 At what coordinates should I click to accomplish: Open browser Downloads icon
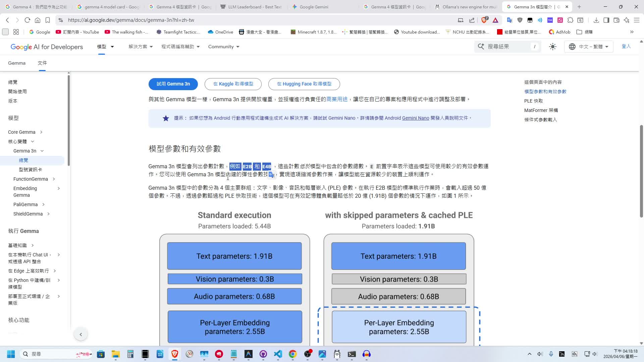pyautogui.click(x=596, y=20)
